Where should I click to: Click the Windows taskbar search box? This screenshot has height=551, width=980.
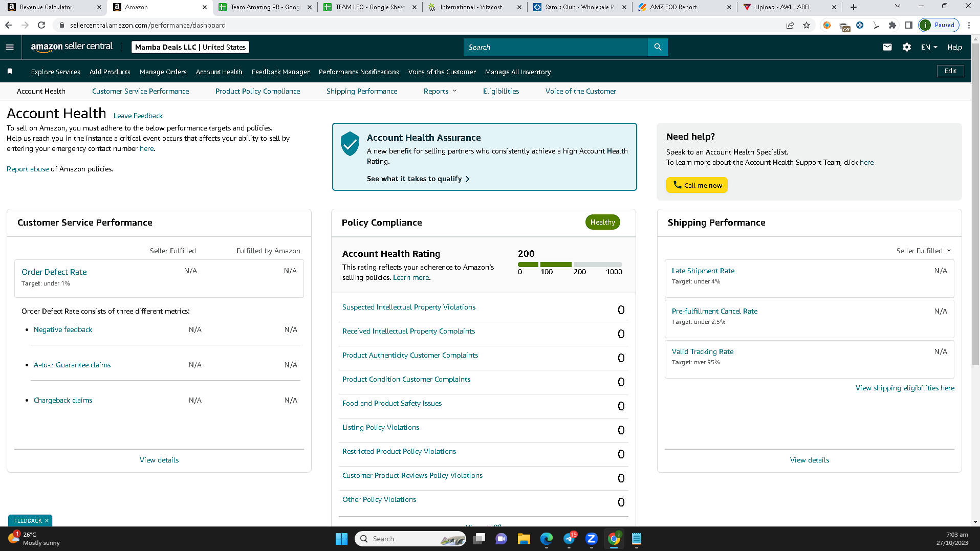tap(410, 539)
